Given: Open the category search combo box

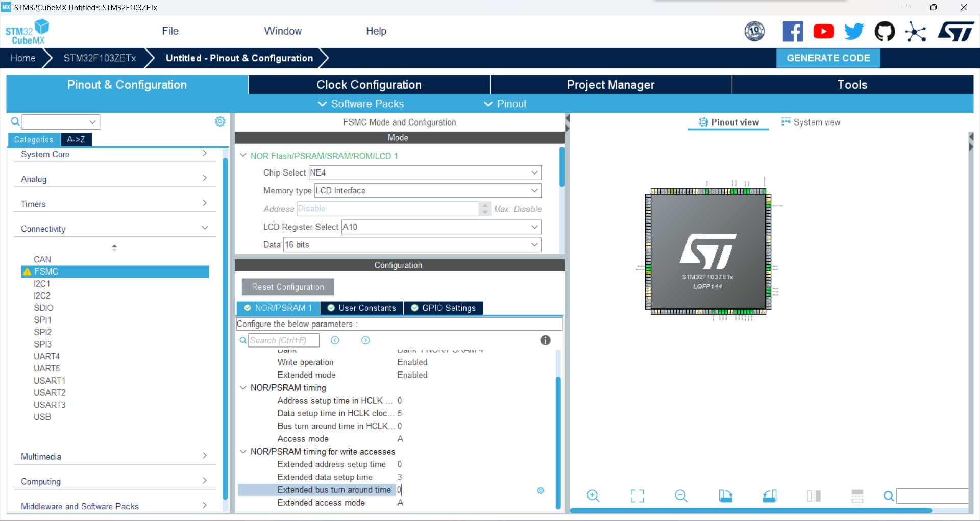Looking at the screenshot, I should click(x=61, y=122).
